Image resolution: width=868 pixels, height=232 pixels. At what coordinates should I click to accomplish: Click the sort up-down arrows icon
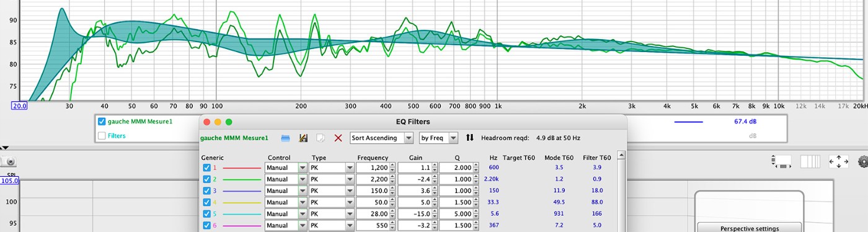(x=469, y=138)
